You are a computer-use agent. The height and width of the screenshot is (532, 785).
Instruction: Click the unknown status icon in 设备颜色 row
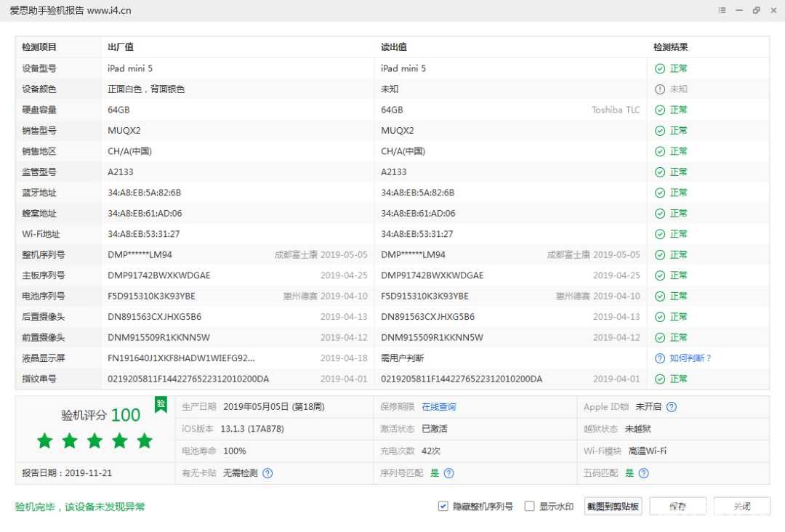pos(660,89)
